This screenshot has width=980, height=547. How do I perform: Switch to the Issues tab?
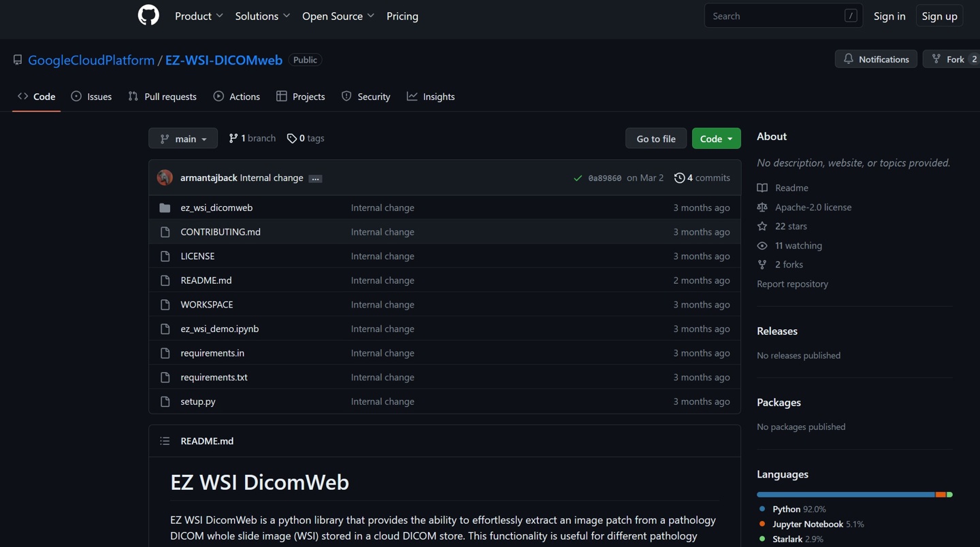[x=91, y=97]
